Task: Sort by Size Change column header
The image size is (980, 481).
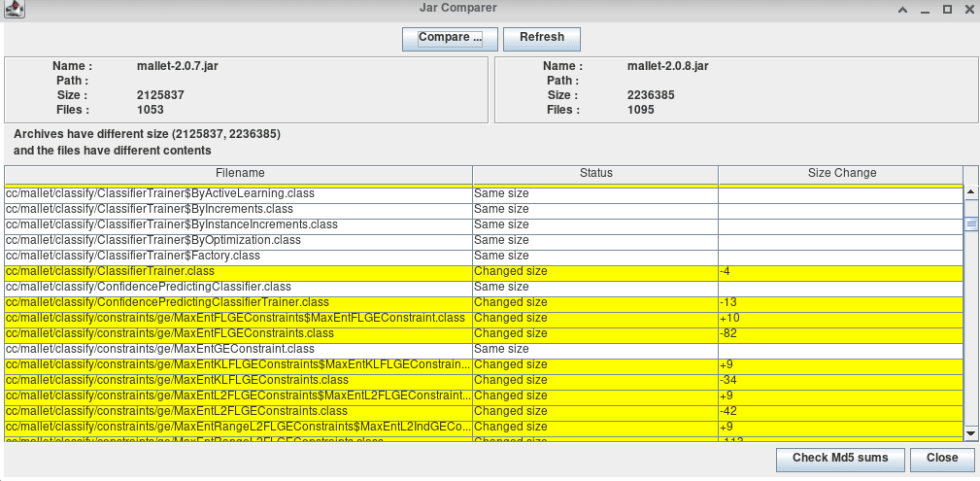Action: tap(841, 174)
